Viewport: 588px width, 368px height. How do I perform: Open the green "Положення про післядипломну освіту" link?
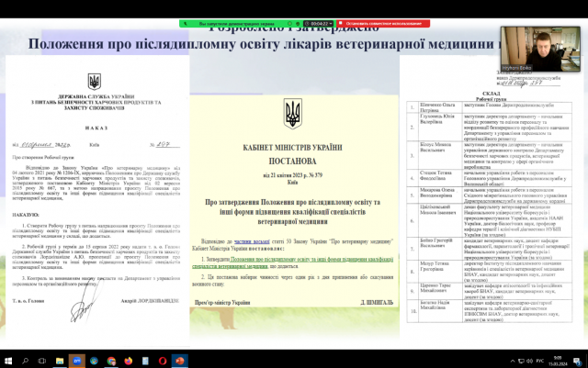(x=293, y=262)
